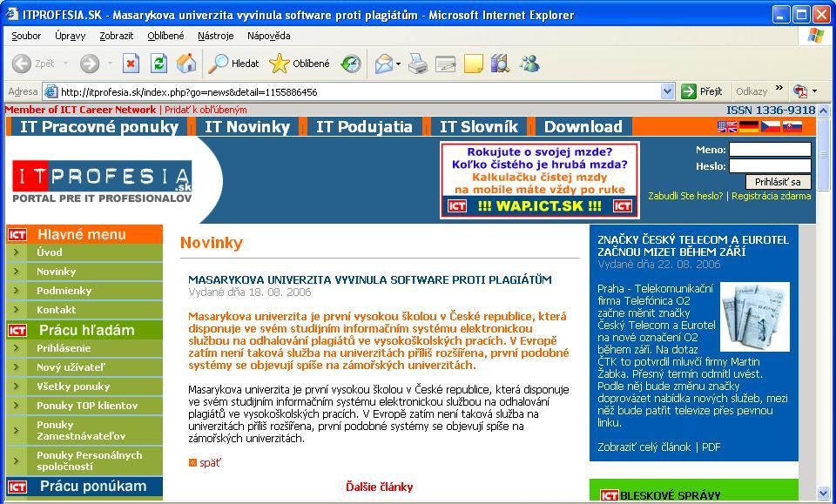Open the WAP.ICT.SK salary calculator banner
Screen dimensions: 836x504
pos(540,180)
